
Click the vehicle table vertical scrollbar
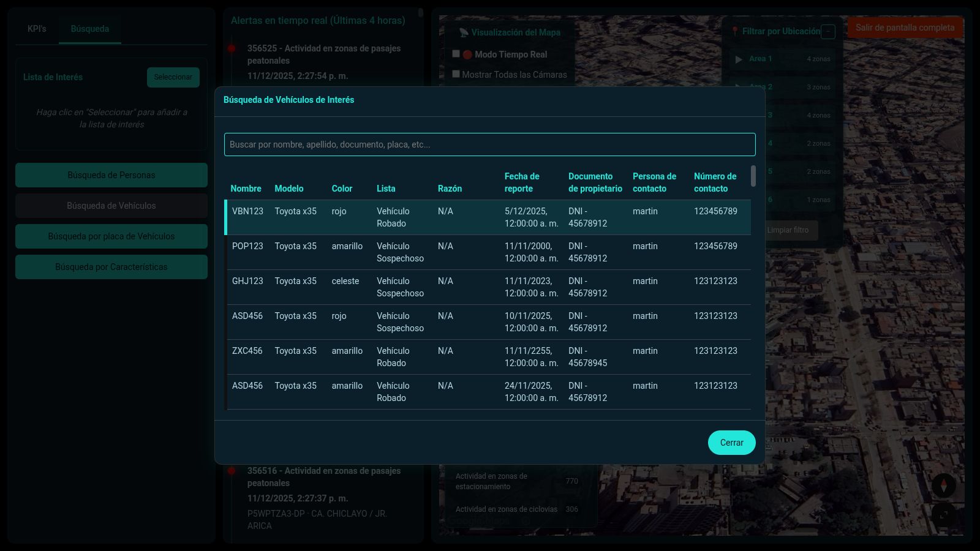click(x=753, y=176)
